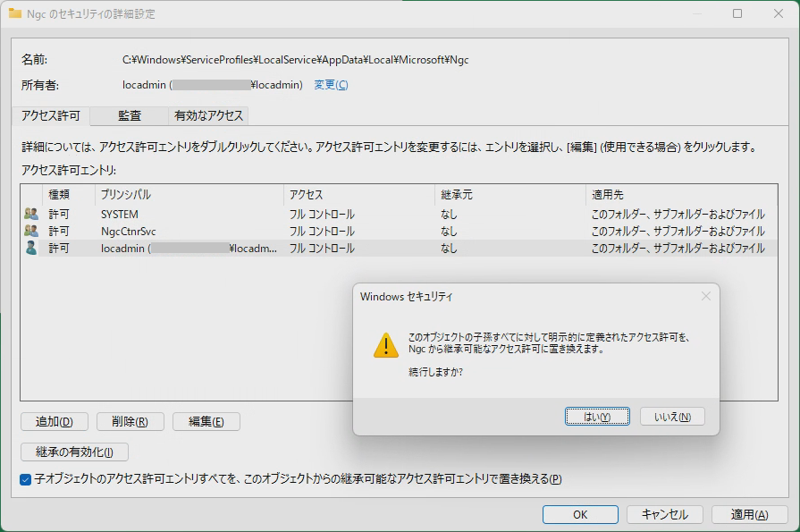Click the 削除(R) button
800x532 pixels.
[131, 422]
